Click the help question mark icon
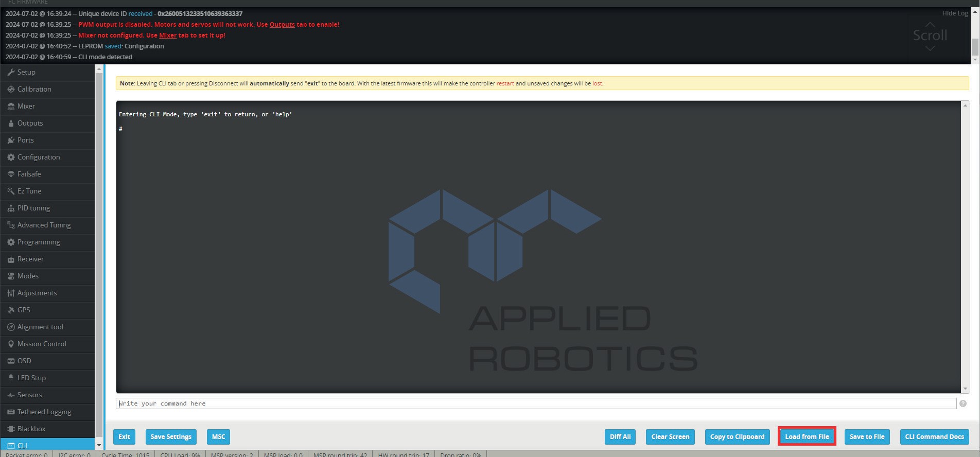 coord(962,404)
